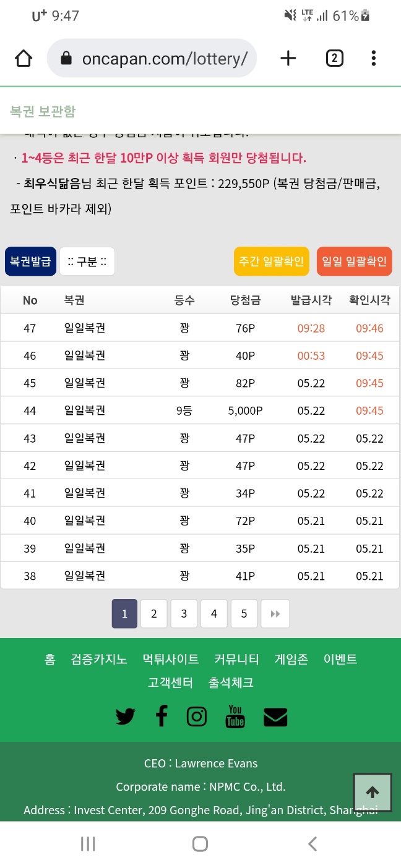Screen dimensions: 401x868
Task: Open the Twitter icon in footer
Action: click(x=126, y=717)
